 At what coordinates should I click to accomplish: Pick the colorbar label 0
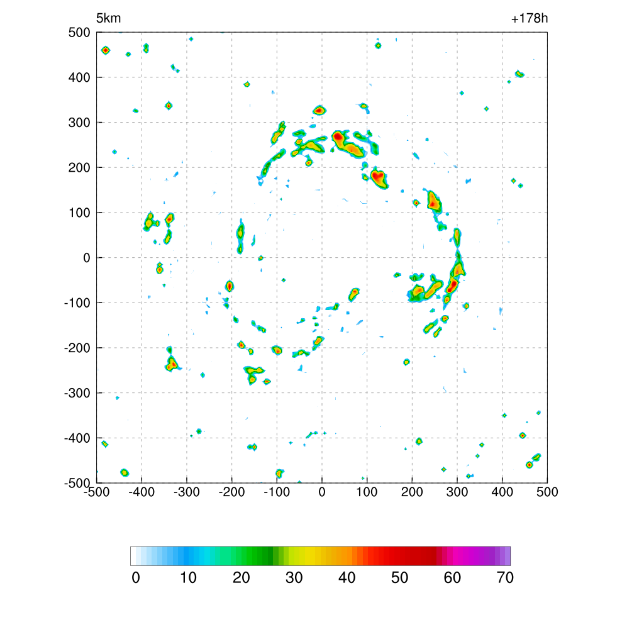pyautogui.click(x=136, y=578)
